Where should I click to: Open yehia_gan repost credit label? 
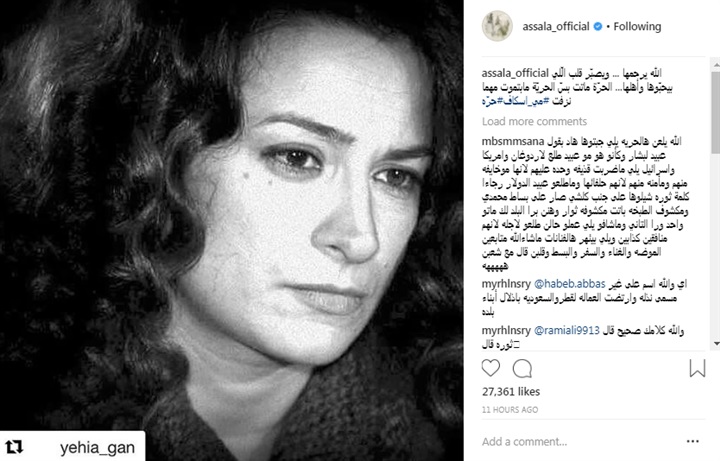tap(97, 447)
